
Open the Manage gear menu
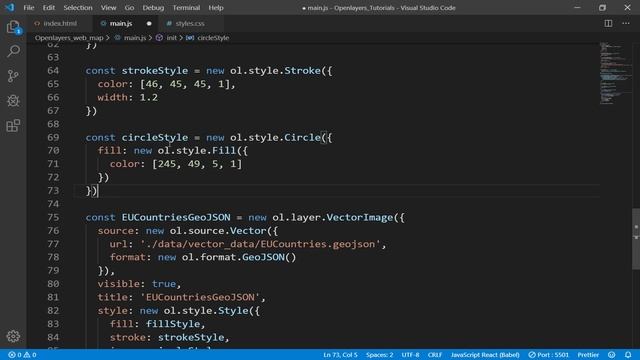pyautogui.click(x=13, y=336)
